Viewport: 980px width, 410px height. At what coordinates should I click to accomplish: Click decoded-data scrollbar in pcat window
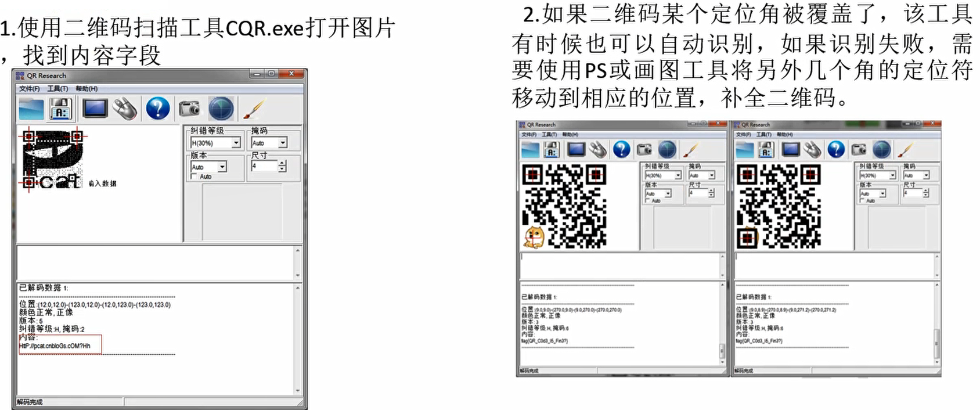coord(298,339)
